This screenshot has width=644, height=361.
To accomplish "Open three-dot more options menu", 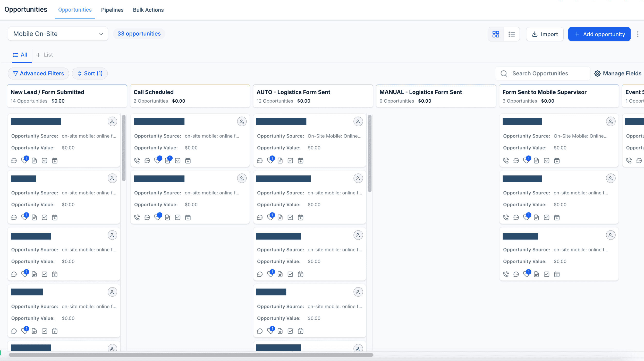I will 638,34.
